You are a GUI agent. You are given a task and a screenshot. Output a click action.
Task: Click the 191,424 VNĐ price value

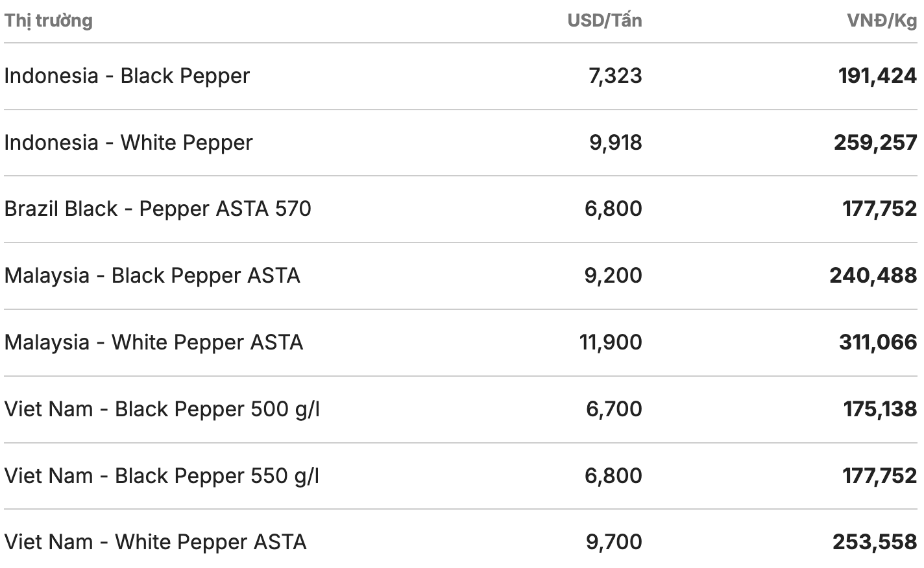[x=877, y=76]
